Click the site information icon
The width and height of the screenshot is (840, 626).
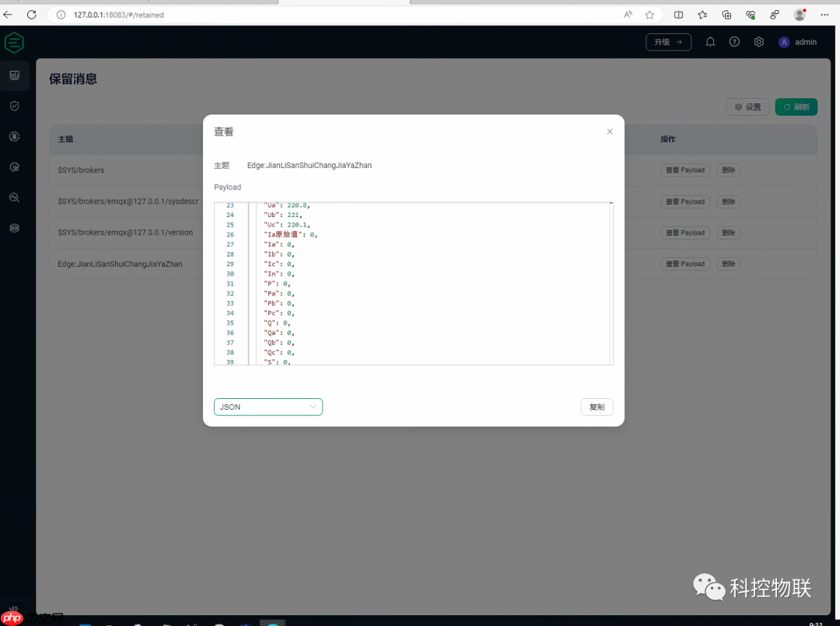(x=61, y=15)
